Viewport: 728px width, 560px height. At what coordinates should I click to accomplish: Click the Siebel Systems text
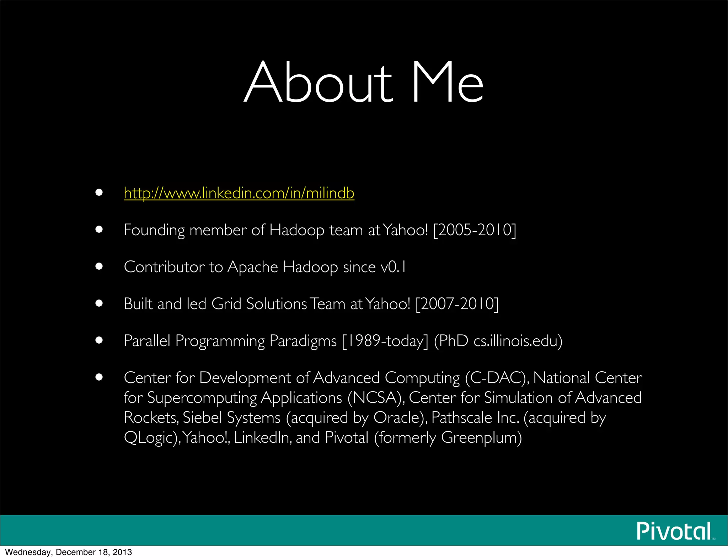pos(231,418)
